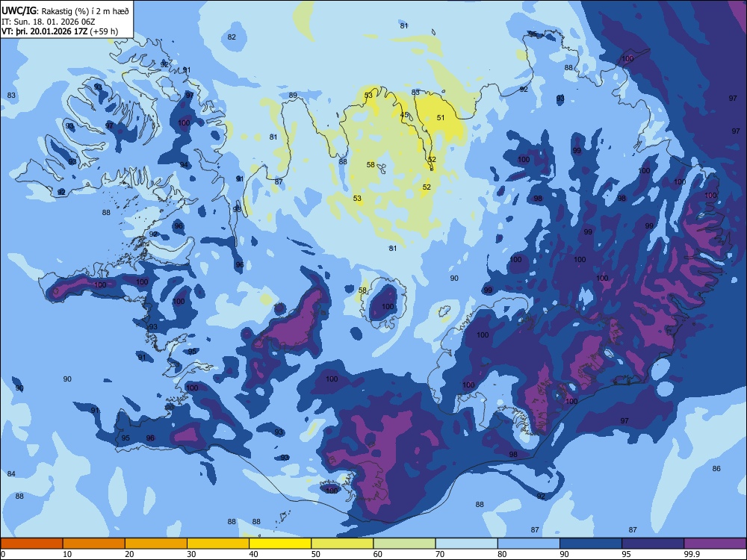Select the bright yellow 40–50 legend swatch
This screenshot has width=747, height=560.
(x=280, y=544)
